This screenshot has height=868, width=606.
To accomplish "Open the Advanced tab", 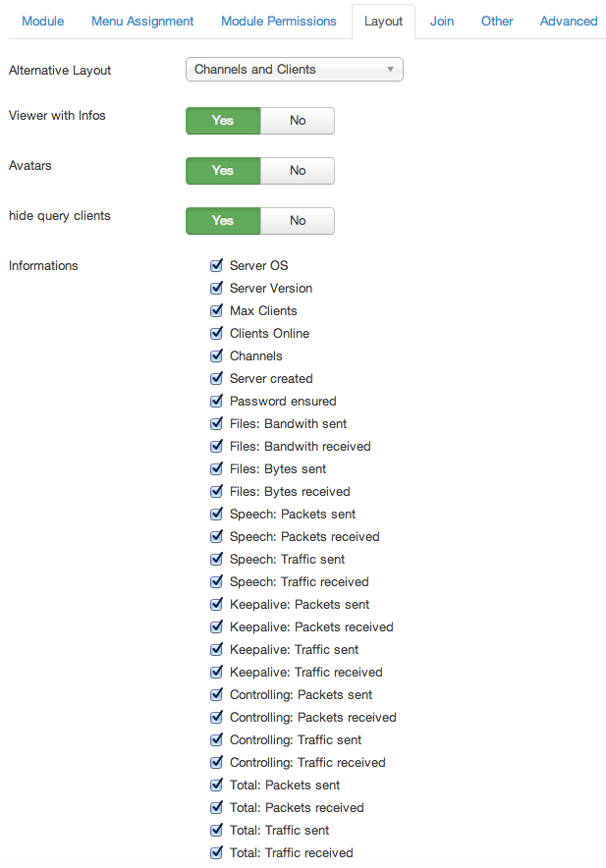I will click(569, 21).
